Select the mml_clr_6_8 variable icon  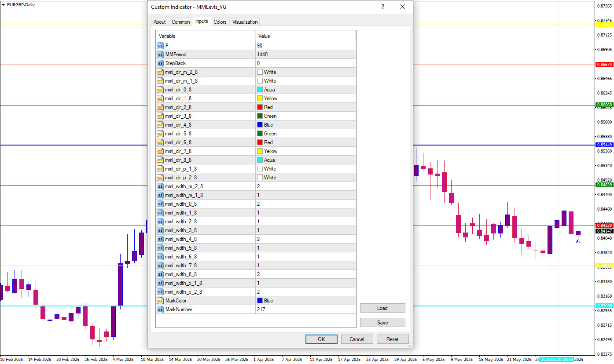[x=160, y=142]
